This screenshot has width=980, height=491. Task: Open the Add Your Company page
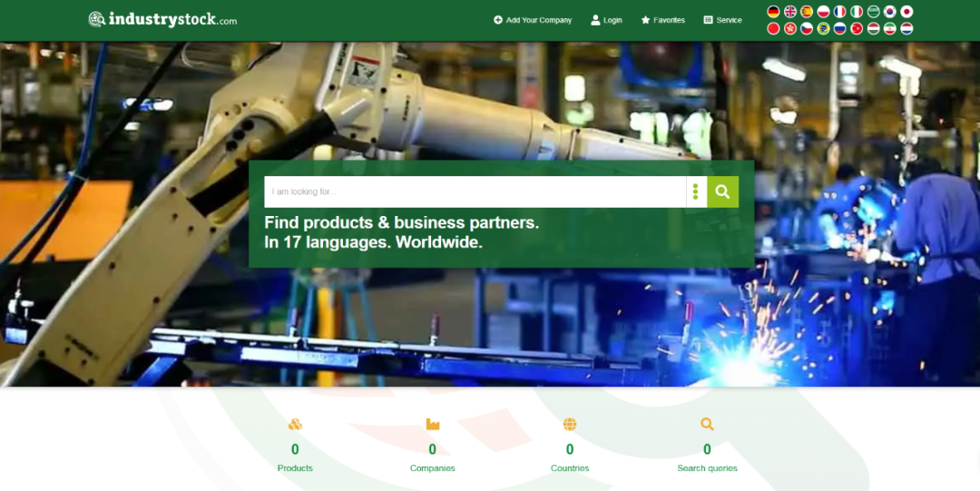533,20
